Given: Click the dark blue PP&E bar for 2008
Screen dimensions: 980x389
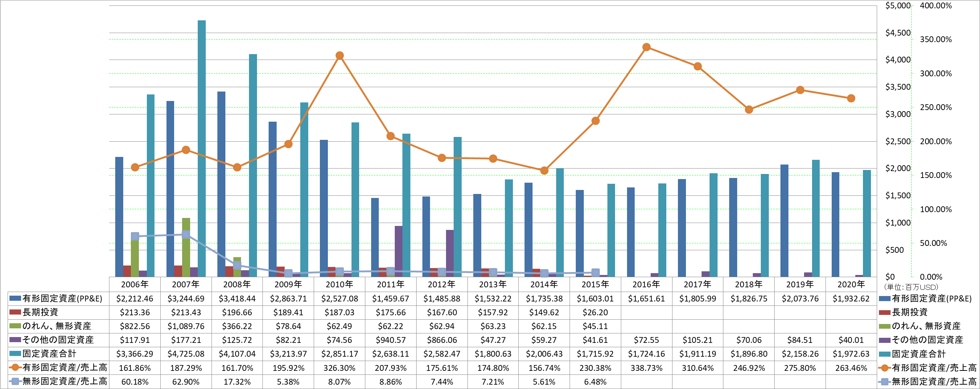Looking at the screenshot, I should coord(221,184).
